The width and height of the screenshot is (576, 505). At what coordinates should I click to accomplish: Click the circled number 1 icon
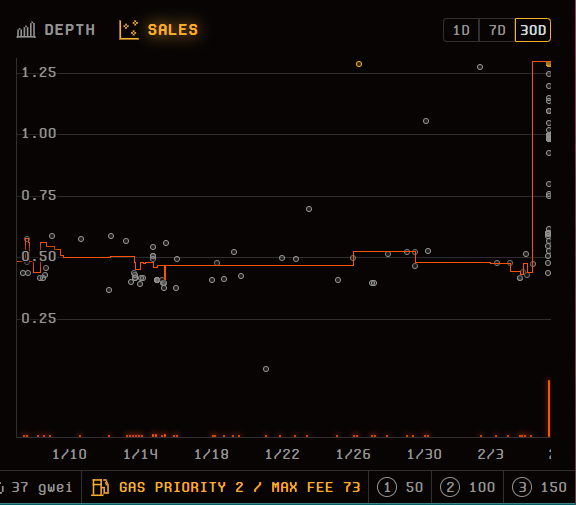(387, 487)
